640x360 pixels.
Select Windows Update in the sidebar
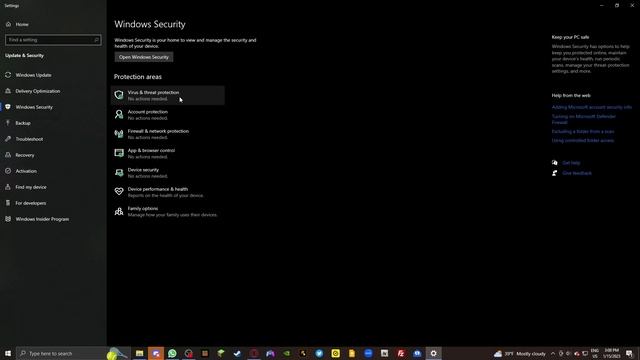[x=53, y=75]
